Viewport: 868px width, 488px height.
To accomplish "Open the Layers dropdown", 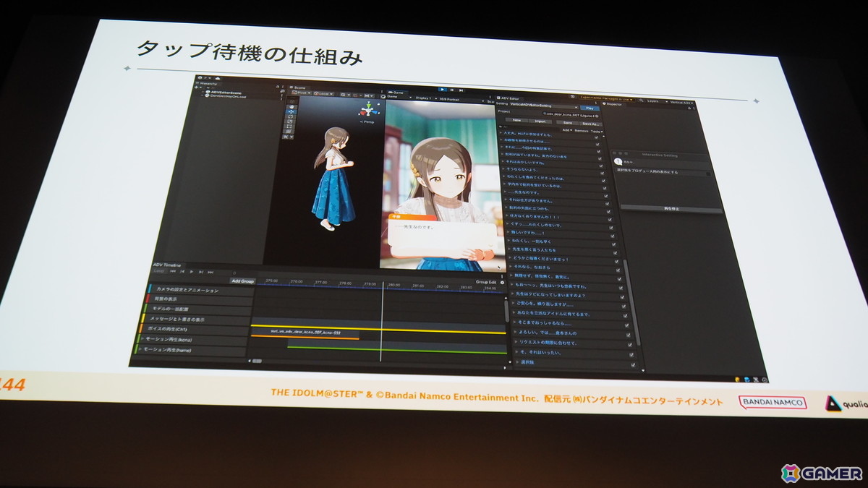I will coord(657,101).
